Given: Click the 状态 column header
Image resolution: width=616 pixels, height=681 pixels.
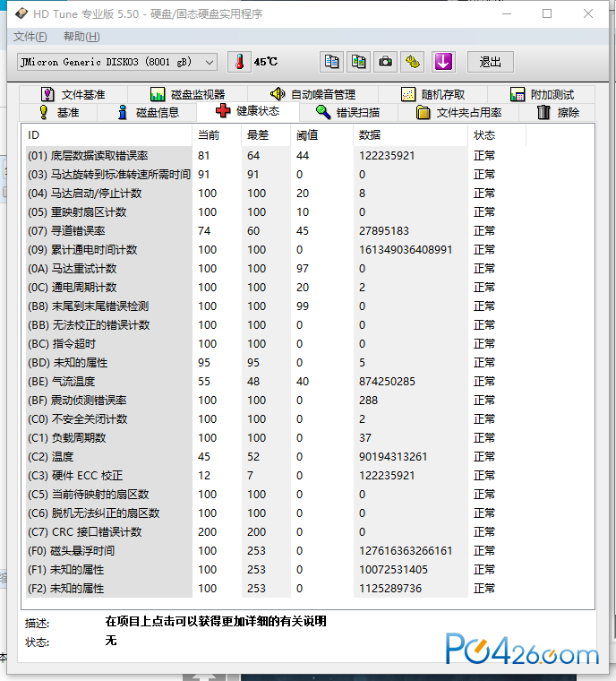Looking at the screenshot, I should (x=497, y=135).
